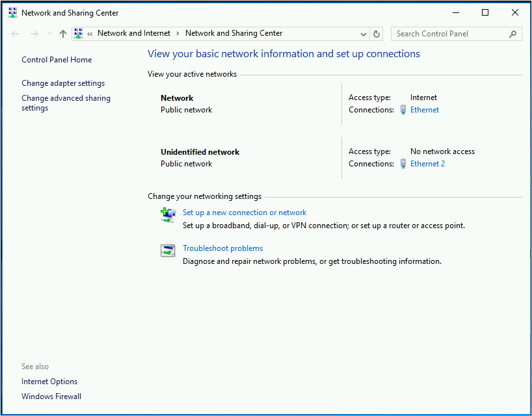Click the Back navigation arrow
Screen dimensions: 532x416
(15, 34)
